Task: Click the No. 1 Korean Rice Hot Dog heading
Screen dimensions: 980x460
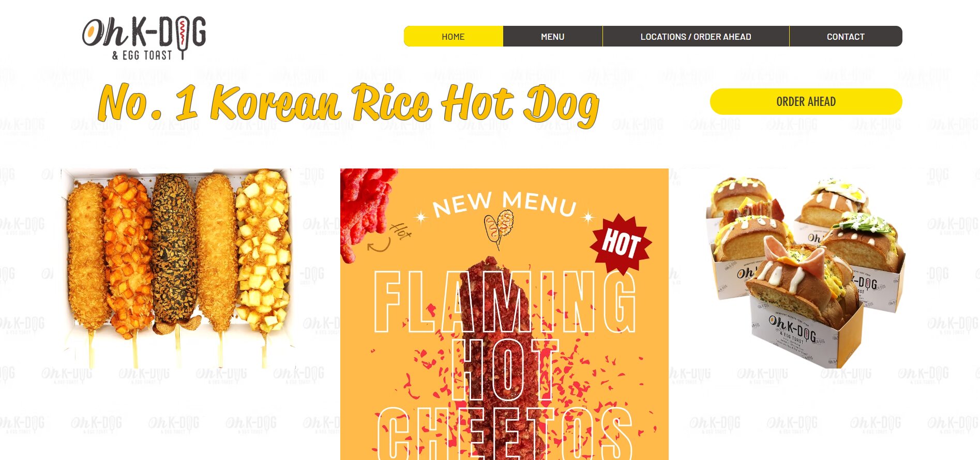Action: click(349, 104)
